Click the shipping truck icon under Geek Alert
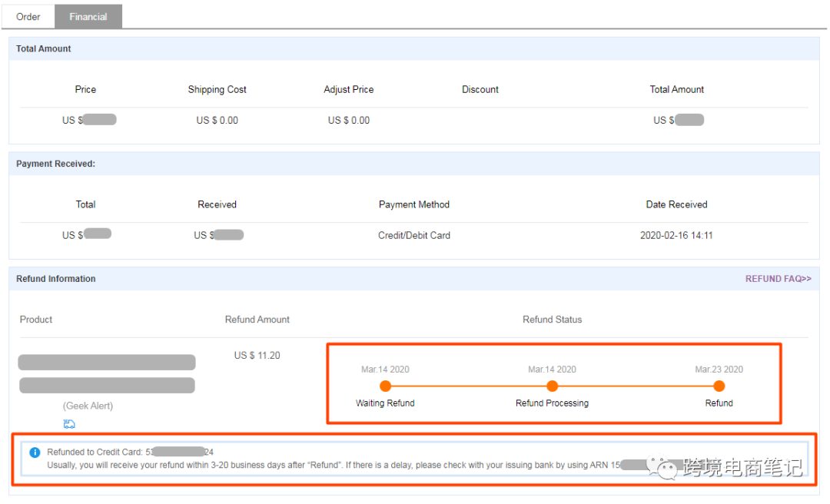The image size is (830, 504). tap(69, 423)
